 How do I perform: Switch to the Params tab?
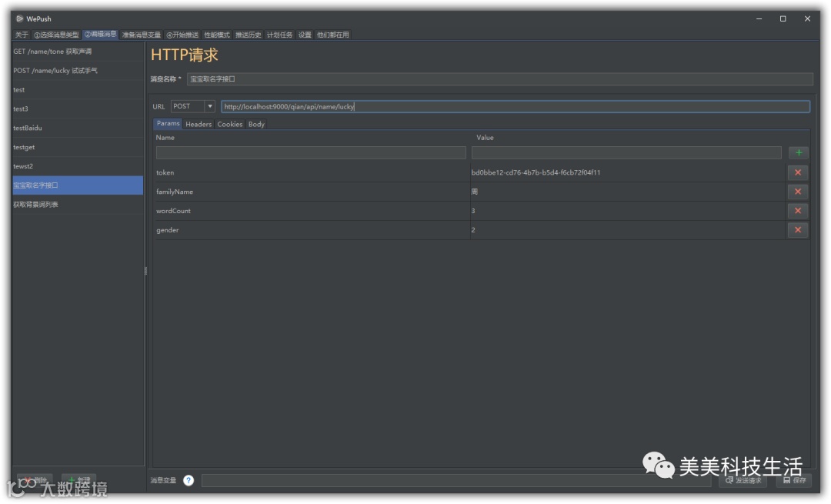point(168,123)
